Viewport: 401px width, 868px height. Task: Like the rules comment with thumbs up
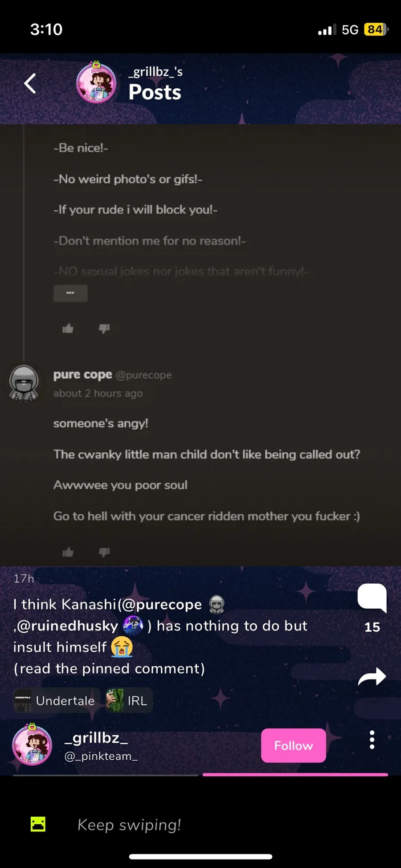coord(68,329)
